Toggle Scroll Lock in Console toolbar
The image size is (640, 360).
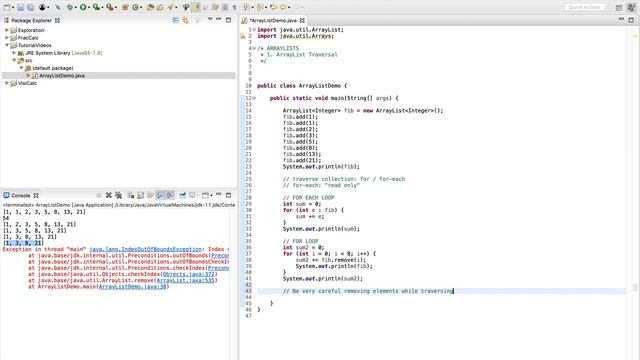[140, 195]
